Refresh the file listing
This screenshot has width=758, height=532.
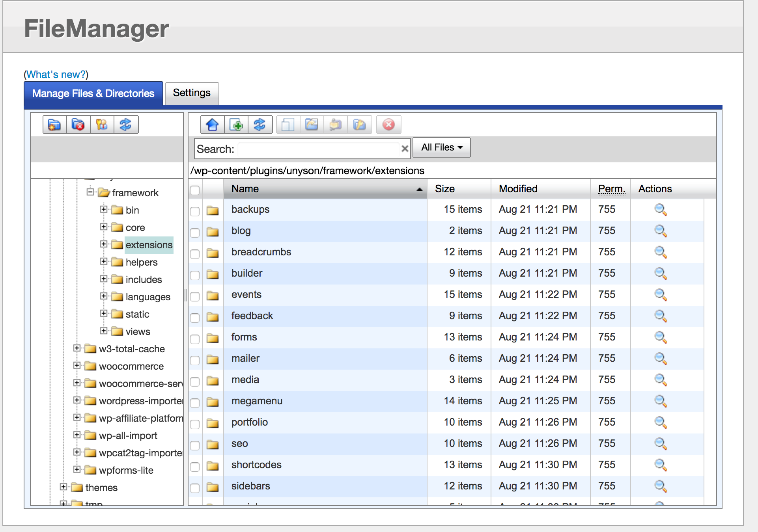tap(260, 125)
